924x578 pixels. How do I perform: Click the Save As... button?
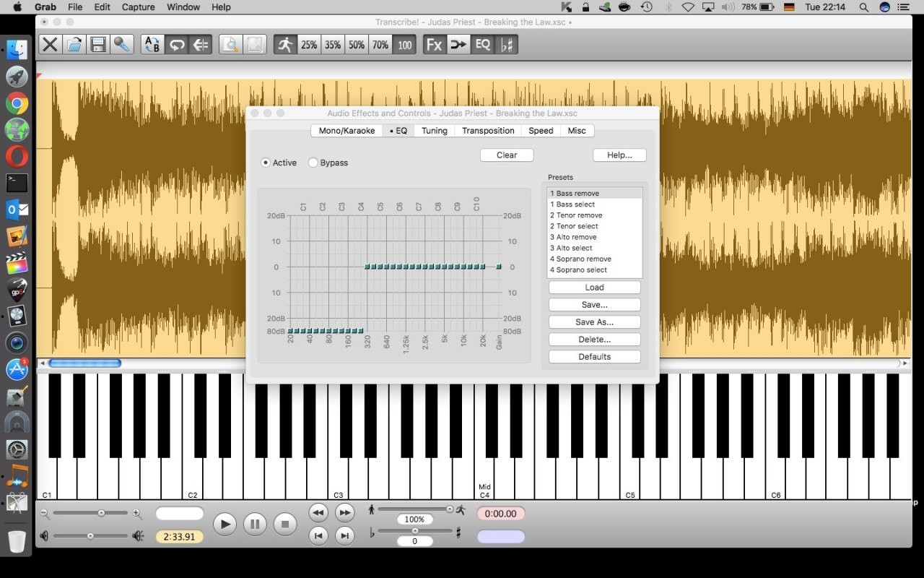(595, 322)
